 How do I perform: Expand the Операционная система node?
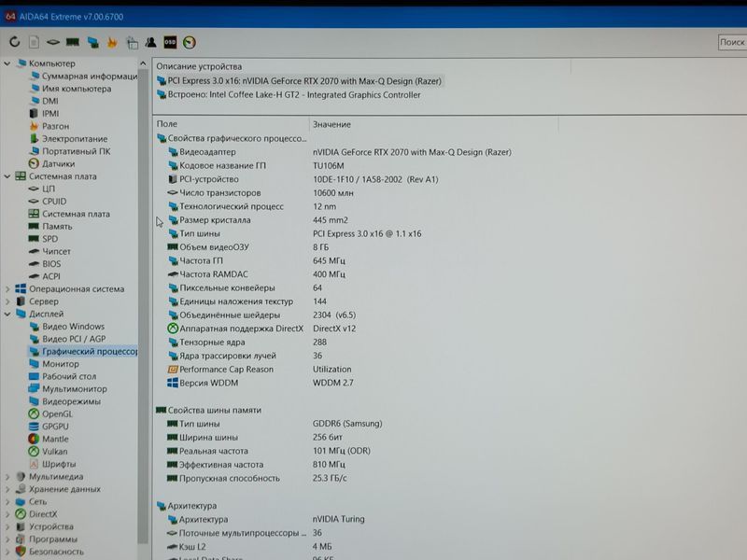(7, 288)
